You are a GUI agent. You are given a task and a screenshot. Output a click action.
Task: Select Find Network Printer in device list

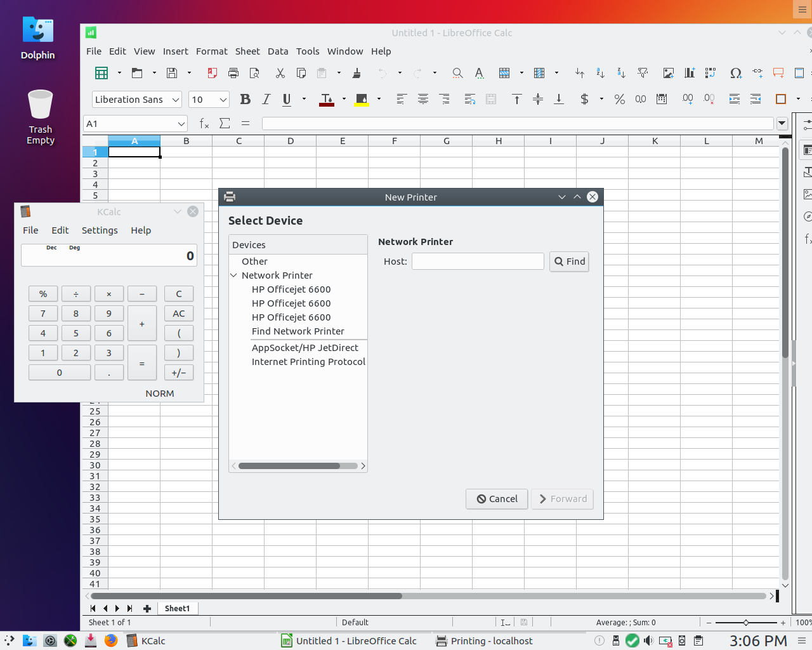(x=298, y=331)
